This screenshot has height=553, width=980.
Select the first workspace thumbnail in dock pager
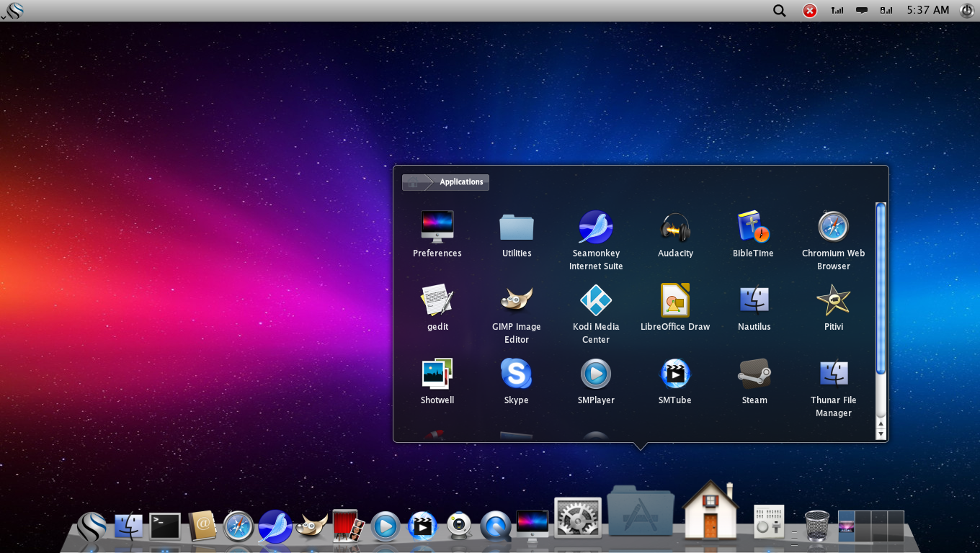click(847, 526)
